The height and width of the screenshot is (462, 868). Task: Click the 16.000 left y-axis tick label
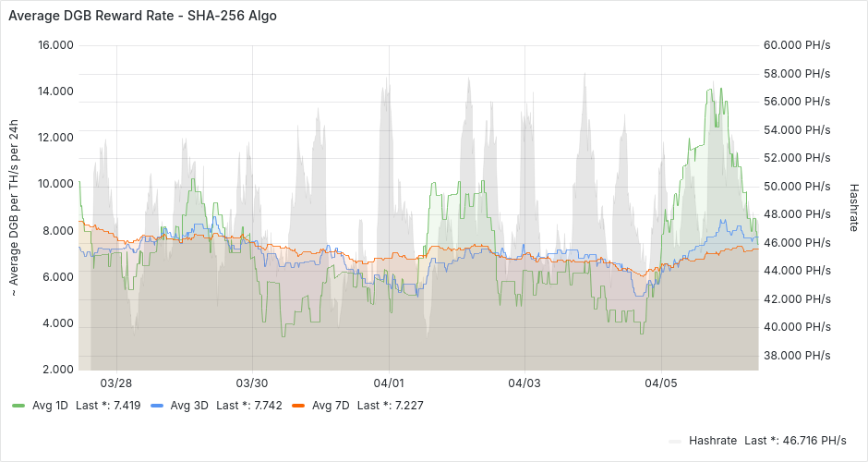pos(54,45)
